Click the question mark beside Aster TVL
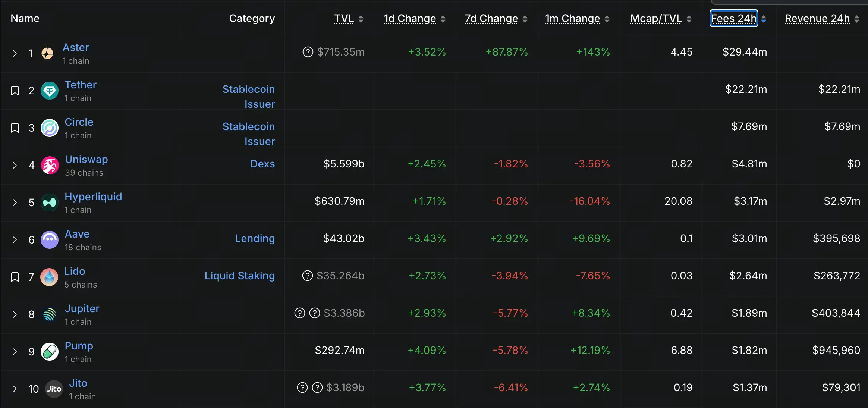This screenshot has width=868, height=408. pyautogui.click(x=308, y=52)
